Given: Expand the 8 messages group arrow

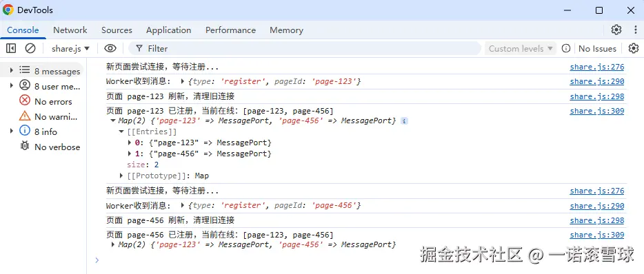Looking at the screenshot, I should point(12,70).
